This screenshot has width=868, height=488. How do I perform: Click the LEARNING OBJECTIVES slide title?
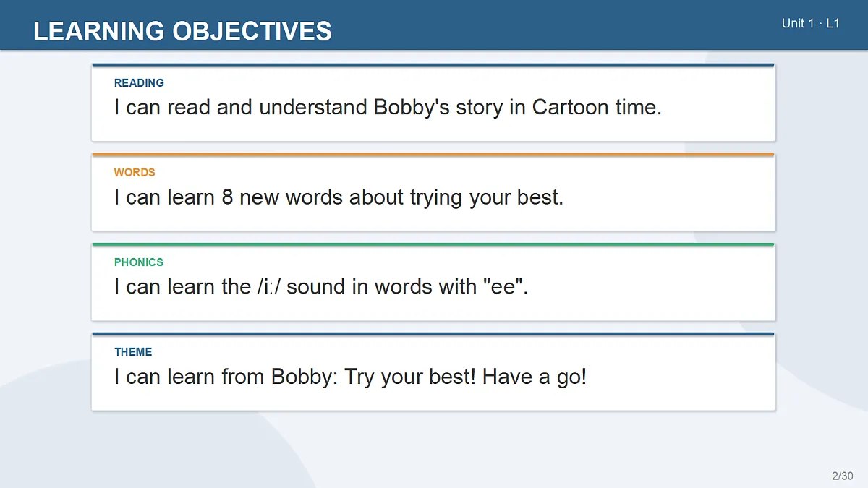tap(182, 31)
